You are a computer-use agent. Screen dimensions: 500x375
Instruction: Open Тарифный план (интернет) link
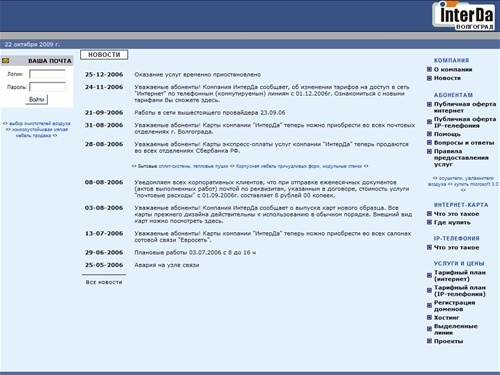pyautogui.click(x=460, y=276)
